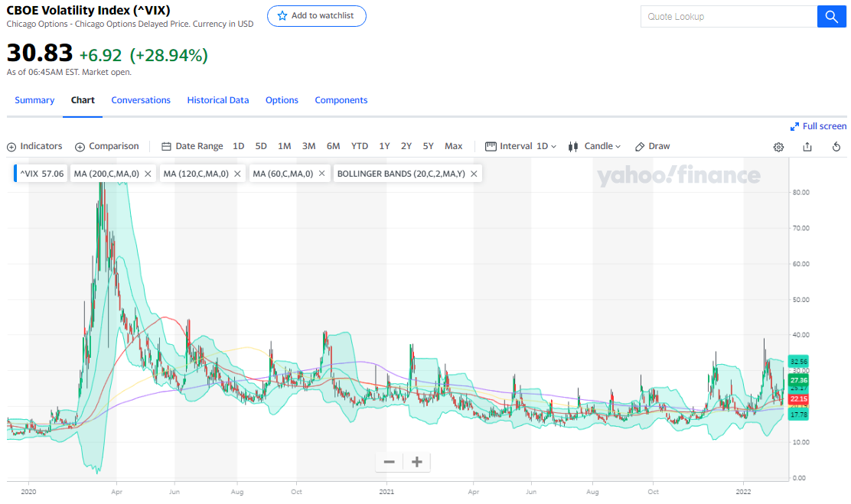The image size is (851, 504).
Task: View the Components tab
Action: coord(341,100)
